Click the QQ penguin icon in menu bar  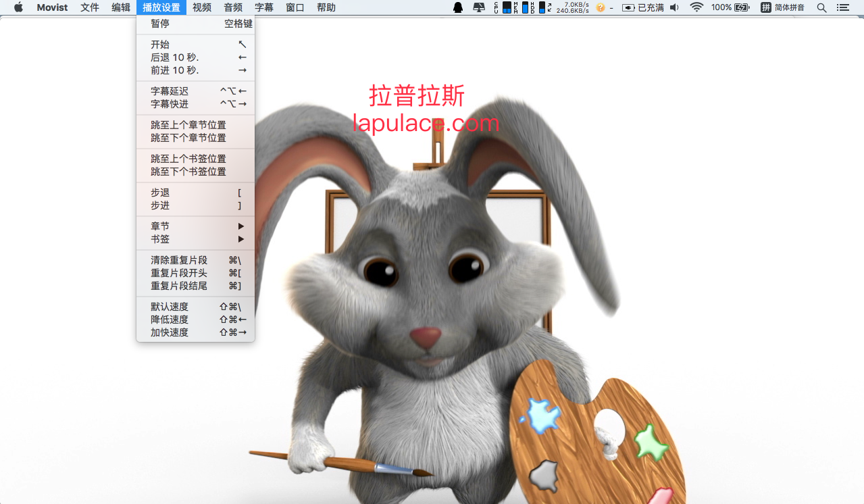458,7
